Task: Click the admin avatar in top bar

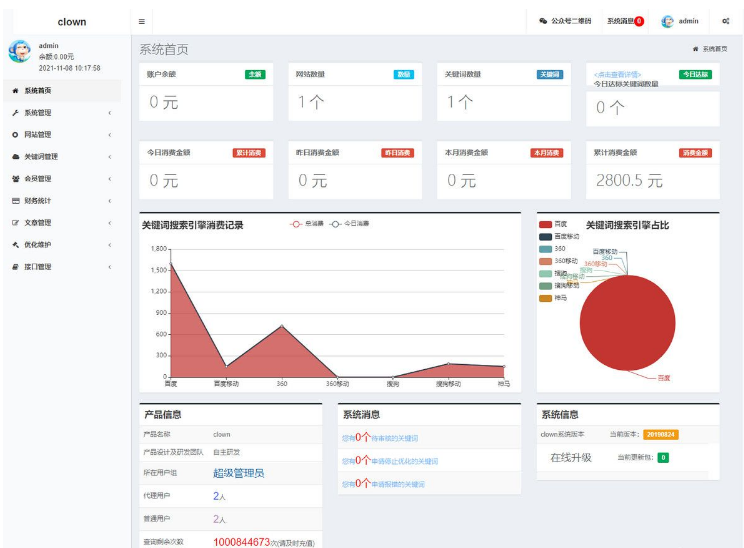Action: pos(668,21)
